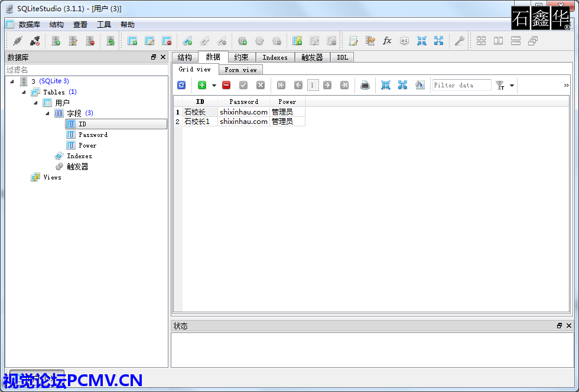The image size is (579, 392).
Task: Insert a row with green plus button
Action: point(202,85)
